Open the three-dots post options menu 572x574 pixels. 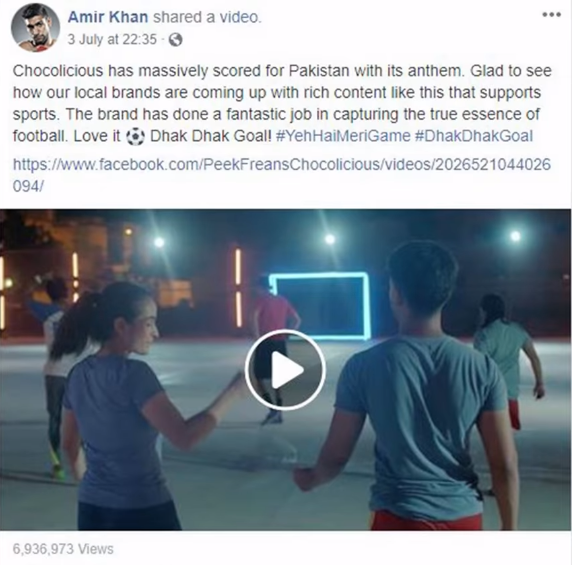(552, 15)
